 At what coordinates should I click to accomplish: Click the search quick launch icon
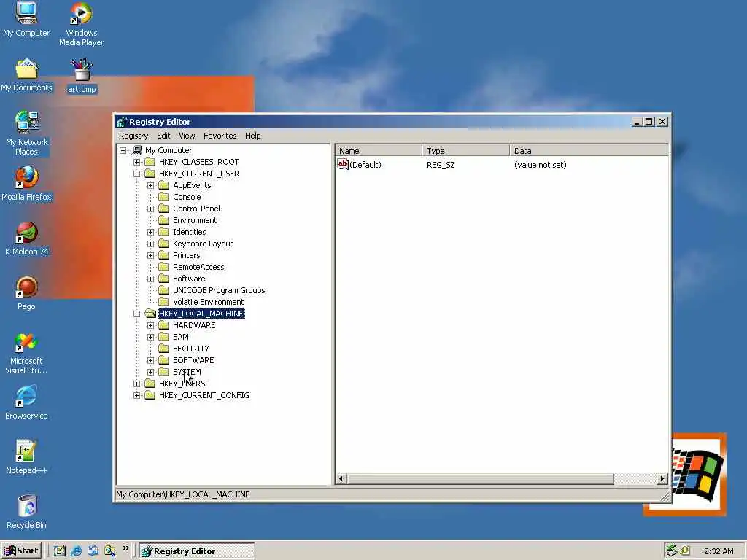click(110, 551)
